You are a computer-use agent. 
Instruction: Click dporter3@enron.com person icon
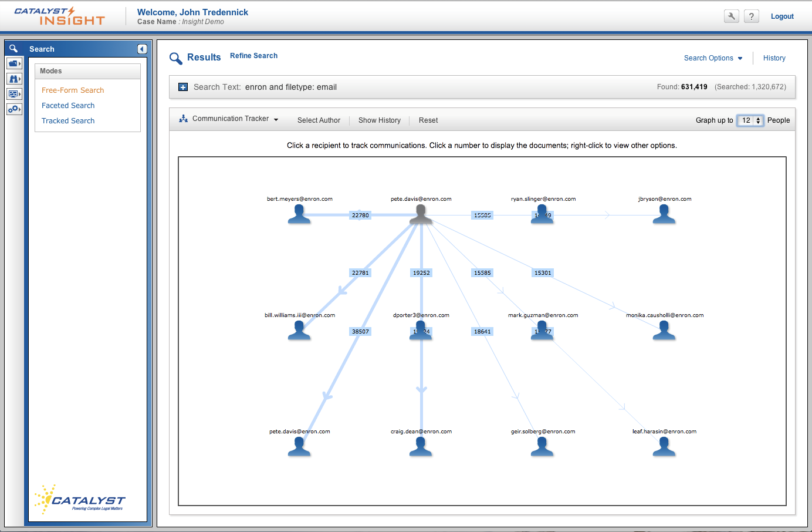coord(421,331)
